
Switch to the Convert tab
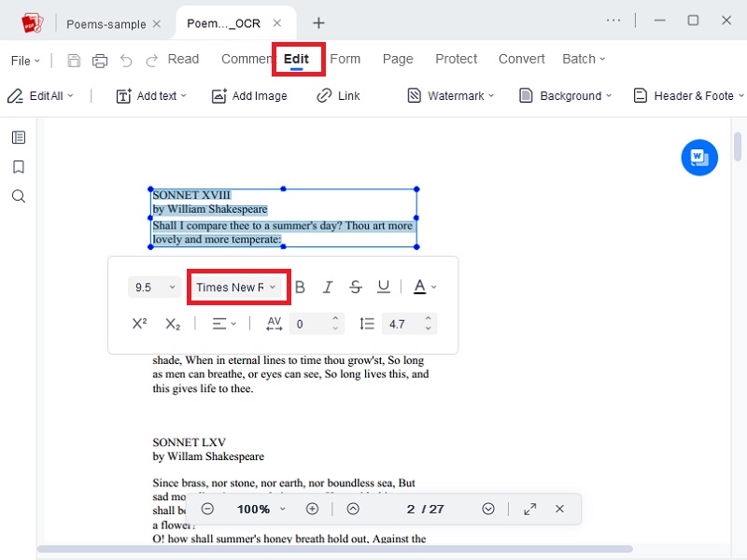coord(522,59)
